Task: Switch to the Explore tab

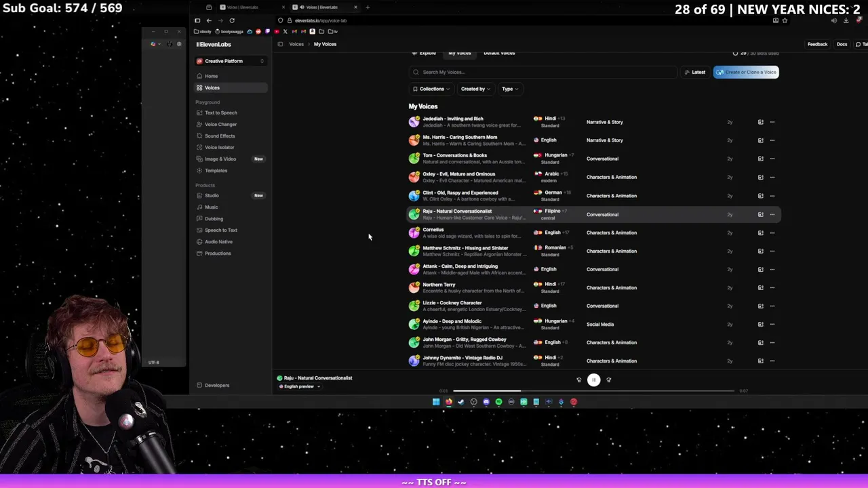Action: (x=425, y=53)
